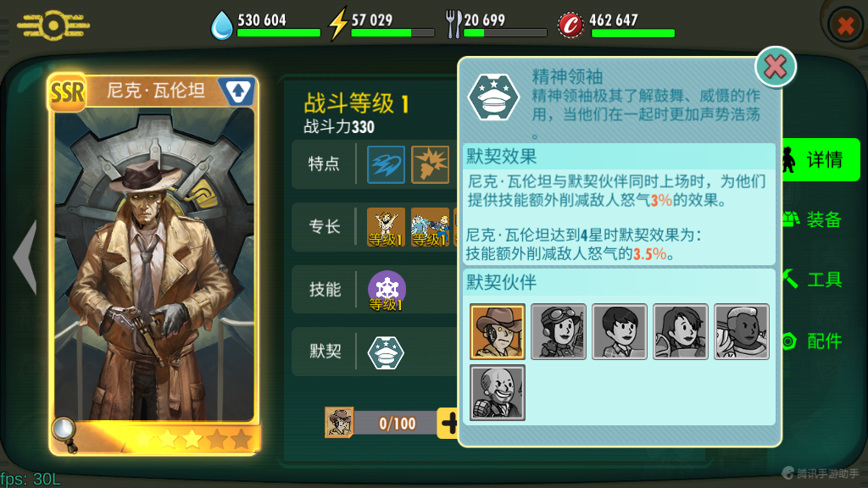Screen dimensions: 868x488
Task: Click the Vault-Tec winged logo
Action: coord(53,25)
